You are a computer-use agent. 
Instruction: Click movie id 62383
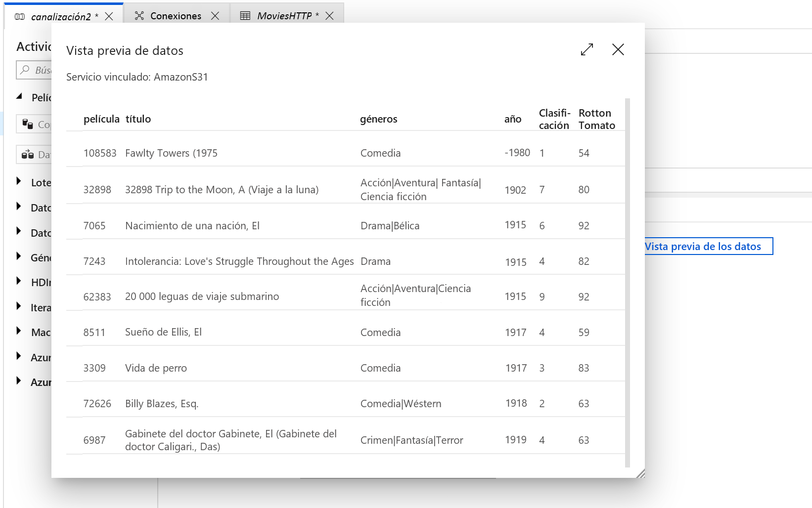[97, 297]
